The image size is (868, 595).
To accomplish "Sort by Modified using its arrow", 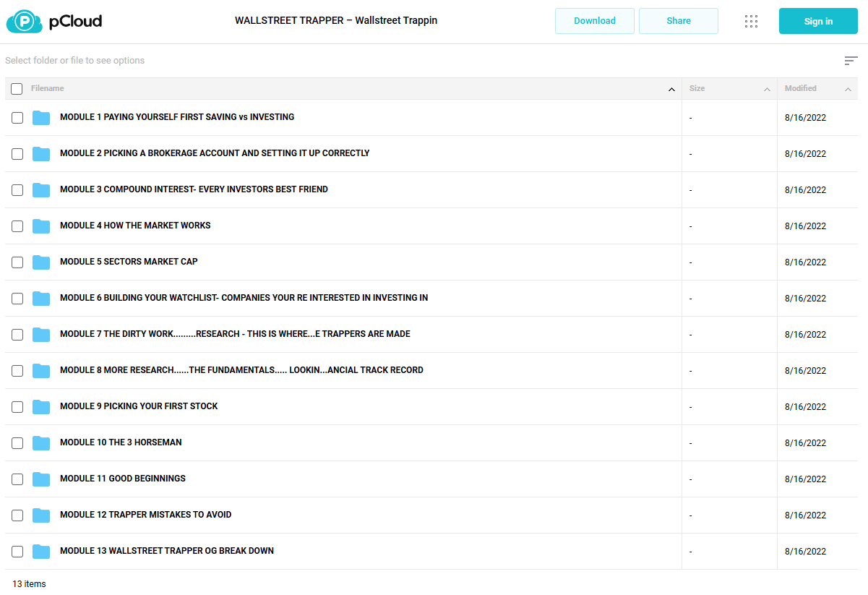I will pyautogui.click(x=848, y=90).
